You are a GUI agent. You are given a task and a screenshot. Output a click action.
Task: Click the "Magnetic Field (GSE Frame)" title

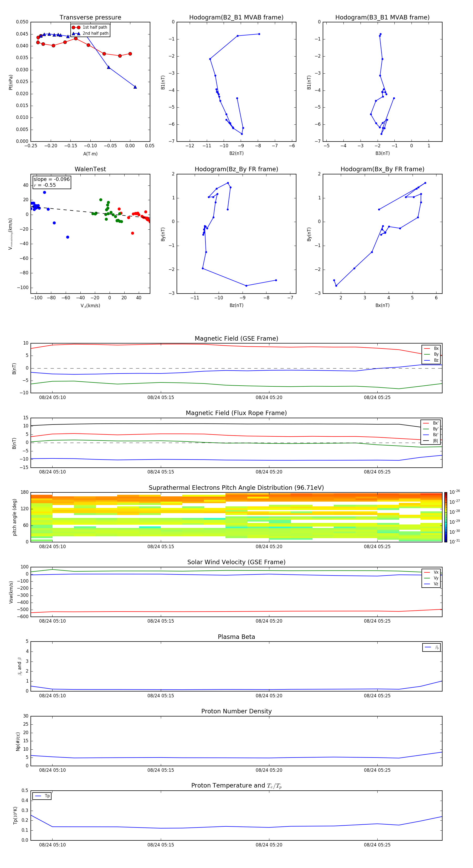236,339
